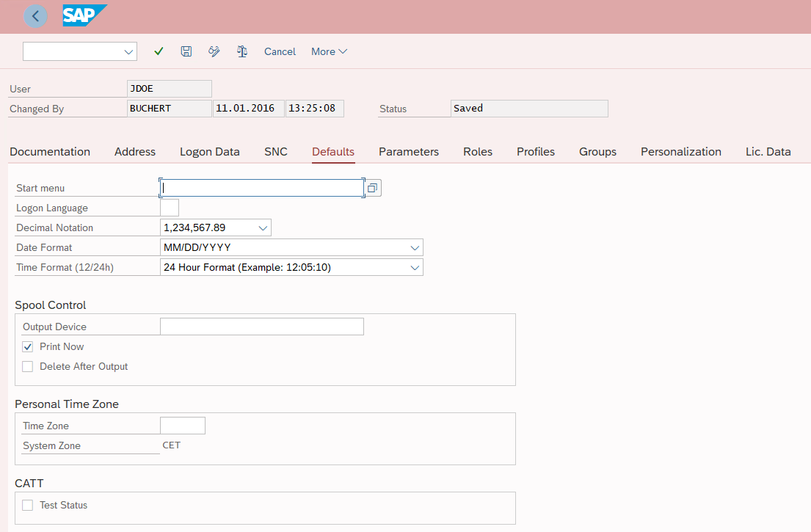Toggle display/change pencil-glasses icon
Screen dimensions: 811x532
214,51
